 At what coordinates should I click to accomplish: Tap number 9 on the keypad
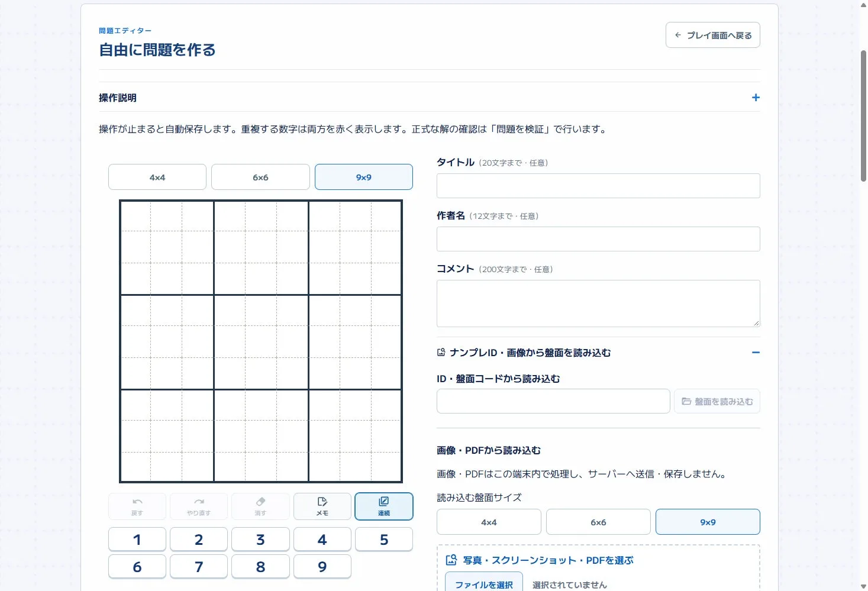point(322,567)
